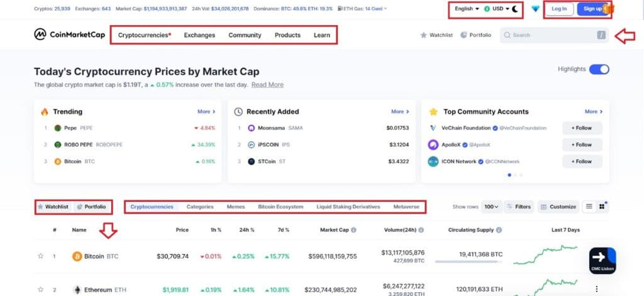The width and height of the screenshot is (644, 296).
Task: Select the Liquid Staking Derivatives tab
Action: (x=348, y=207)
